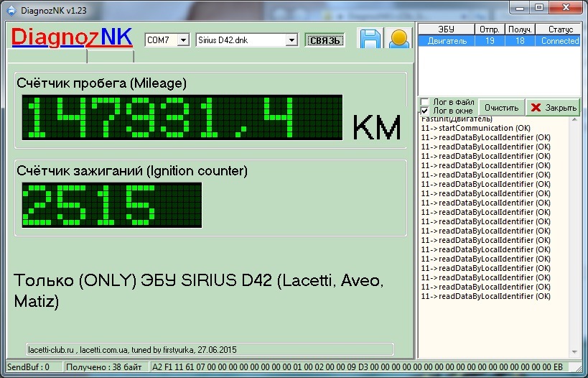Screen dimensions: 588x378
Task: Click the yellow user profile icon
Action: coord(398,38)
